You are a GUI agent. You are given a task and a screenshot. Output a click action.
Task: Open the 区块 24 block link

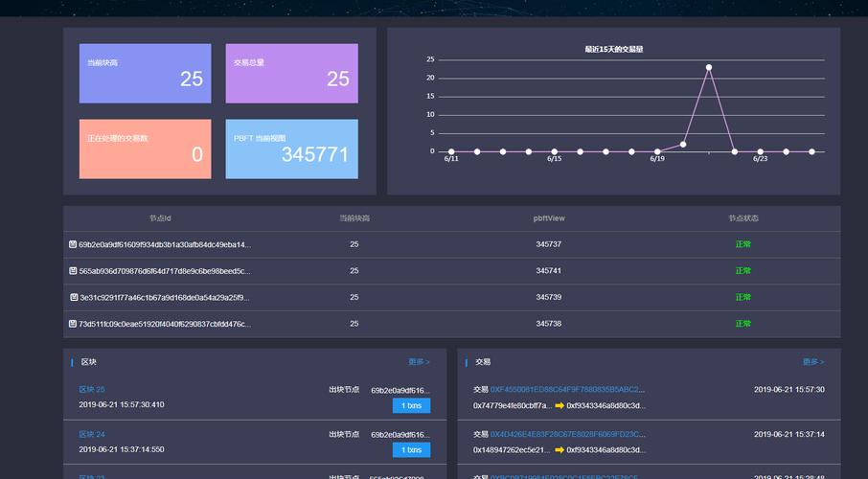click(92, 434)
